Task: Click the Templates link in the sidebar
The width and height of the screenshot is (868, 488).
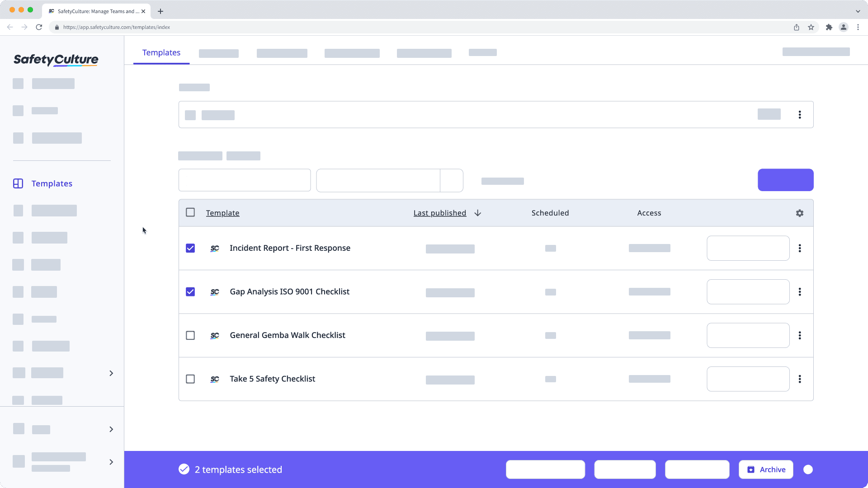Action: pyautogui.click(x=52, y=183)
